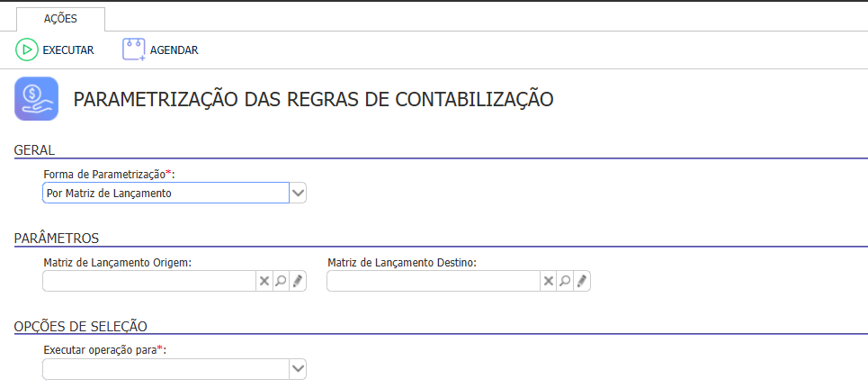Click the AGENDAR calendar icon

pyautogui.click(x=134, y=50)
